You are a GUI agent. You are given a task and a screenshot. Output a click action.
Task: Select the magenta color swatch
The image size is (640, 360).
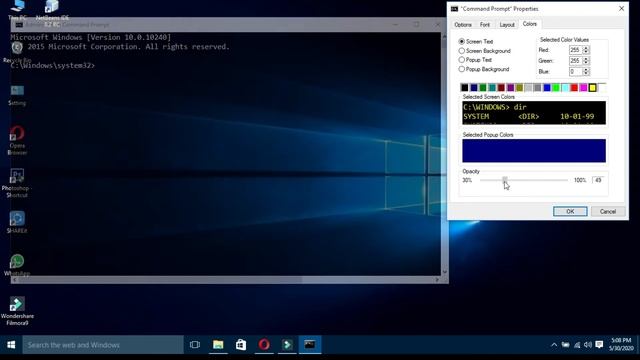coord(583,87)
